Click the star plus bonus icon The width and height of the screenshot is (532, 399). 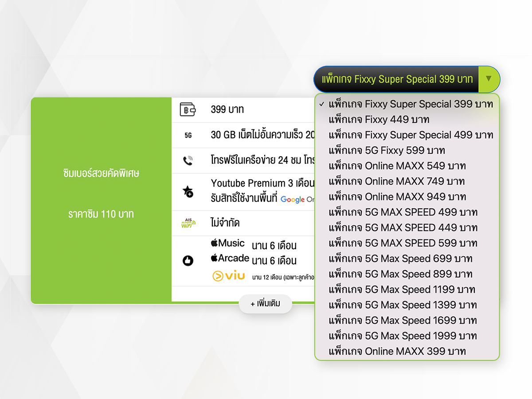(x=188, y=192)
